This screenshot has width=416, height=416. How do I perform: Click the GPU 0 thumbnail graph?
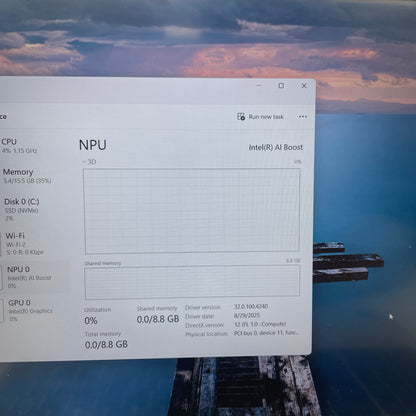[2, 311]
